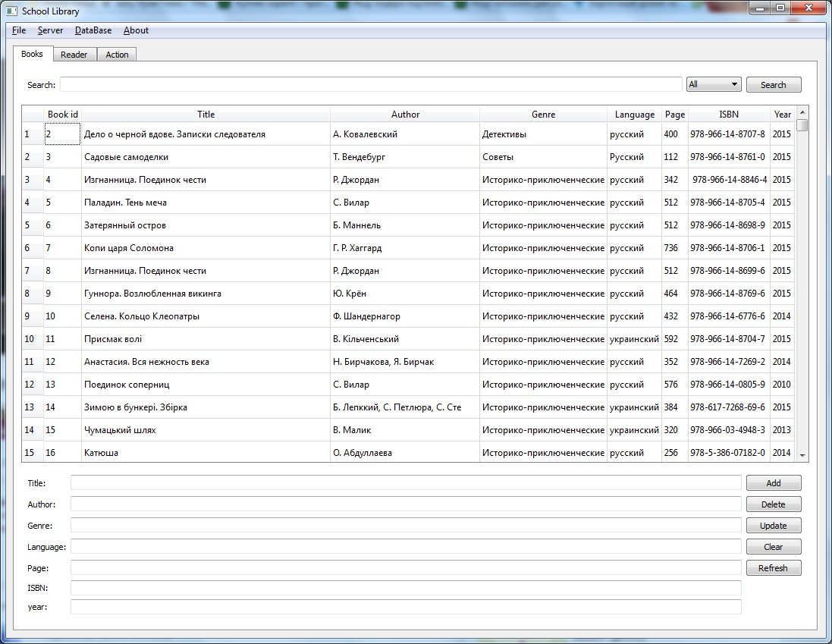This screenshot has height=644, width=832.
Task: Sort by the Language column header
Action: [x=635, y=114]
